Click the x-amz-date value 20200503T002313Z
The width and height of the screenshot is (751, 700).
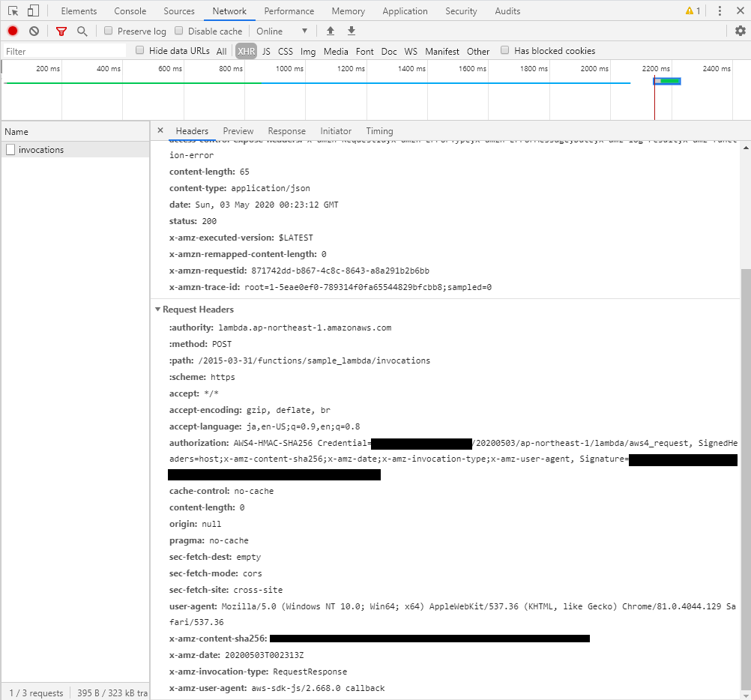tap(264, 655)
